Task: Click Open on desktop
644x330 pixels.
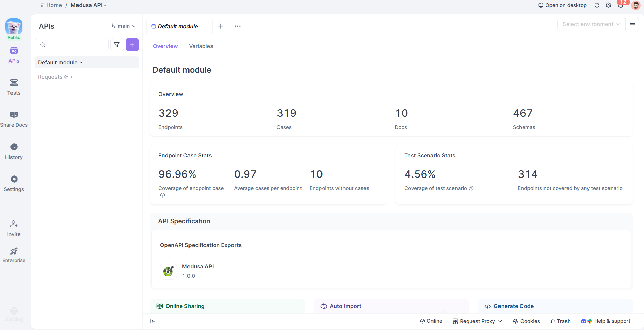Action: [x=562, y=5]
